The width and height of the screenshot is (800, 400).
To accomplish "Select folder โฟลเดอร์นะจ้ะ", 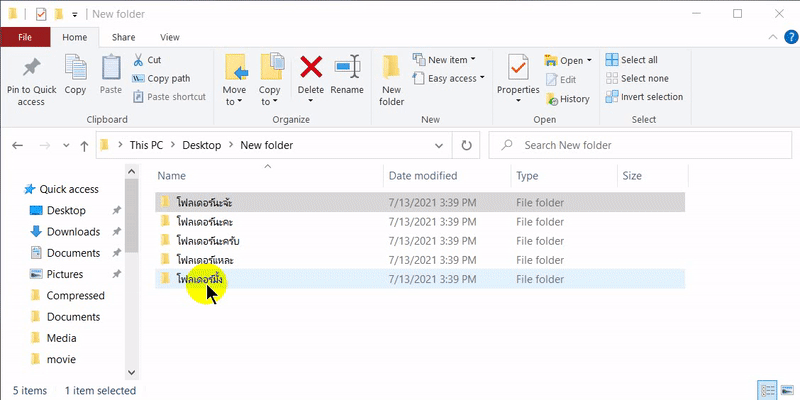I will point(420,203).
